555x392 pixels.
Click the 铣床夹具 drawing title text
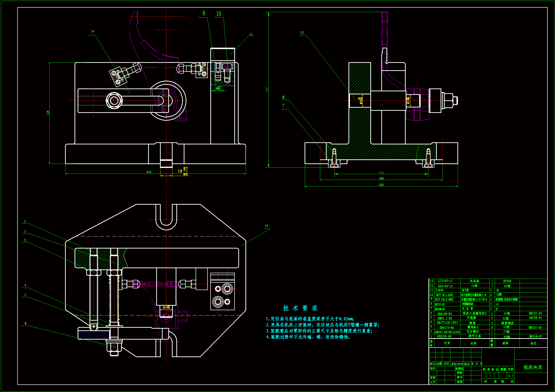click(x=533, y=367)
